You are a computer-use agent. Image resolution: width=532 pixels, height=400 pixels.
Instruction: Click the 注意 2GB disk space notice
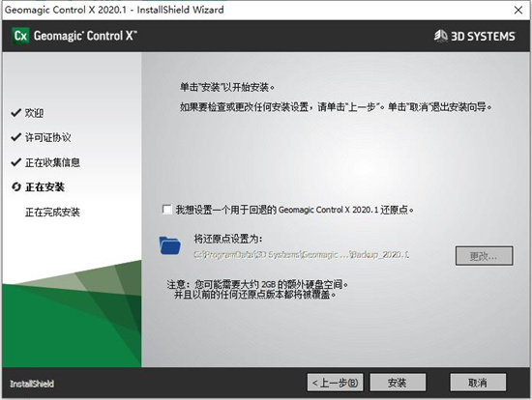tap(257, 289)
